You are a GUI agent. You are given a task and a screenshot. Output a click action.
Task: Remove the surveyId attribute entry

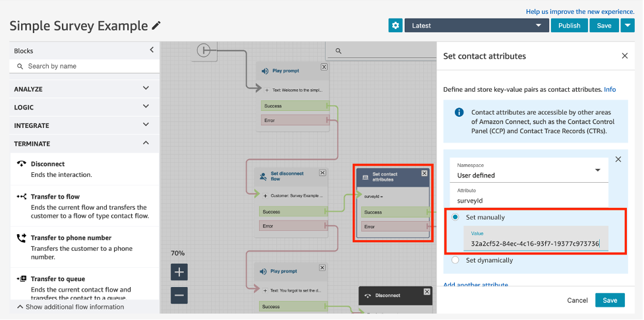[618, 159]
